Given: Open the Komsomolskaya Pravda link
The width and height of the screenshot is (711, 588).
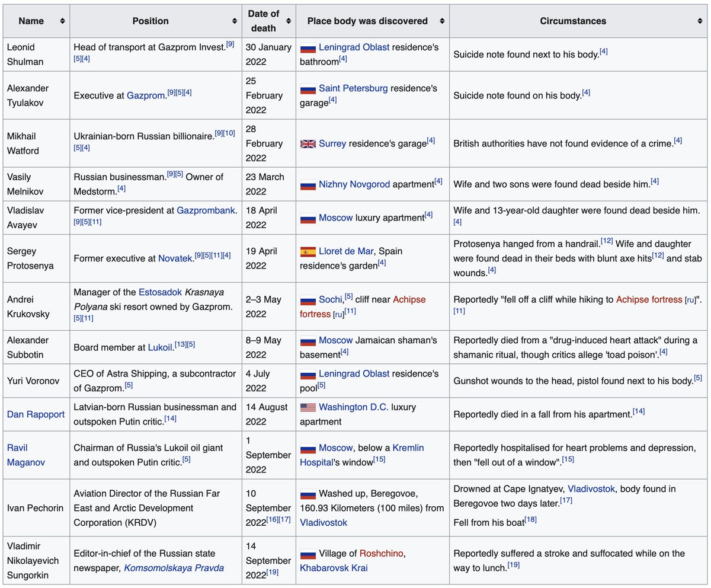Looking at the screenshot, I should (x=174, y=568).
